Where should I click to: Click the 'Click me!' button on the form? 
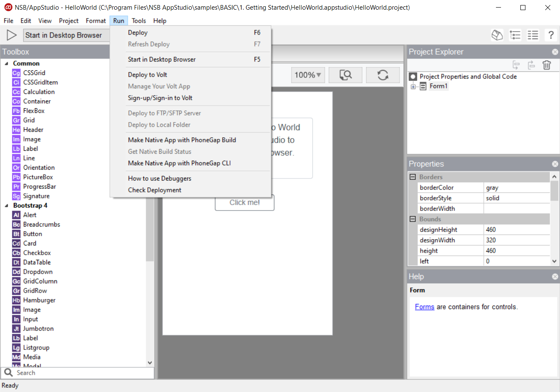244,203
